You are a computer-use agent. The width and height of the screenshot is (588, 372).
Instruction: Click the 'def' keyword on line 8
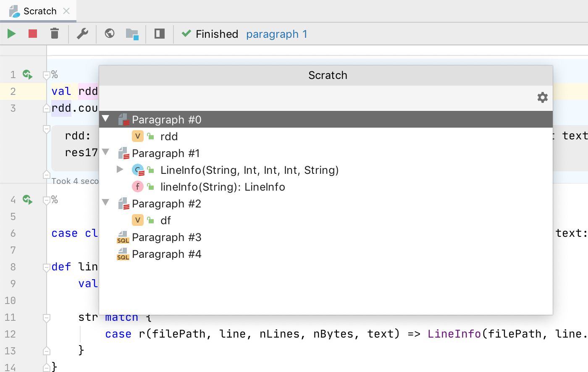coord(61,267)
